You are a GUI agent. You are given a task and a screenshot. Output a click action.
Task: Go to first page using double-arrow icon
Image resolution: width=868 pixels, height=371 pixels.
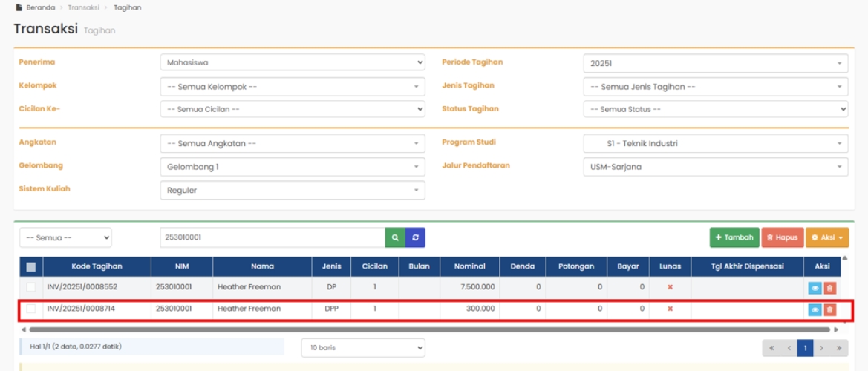coord(771,347)
